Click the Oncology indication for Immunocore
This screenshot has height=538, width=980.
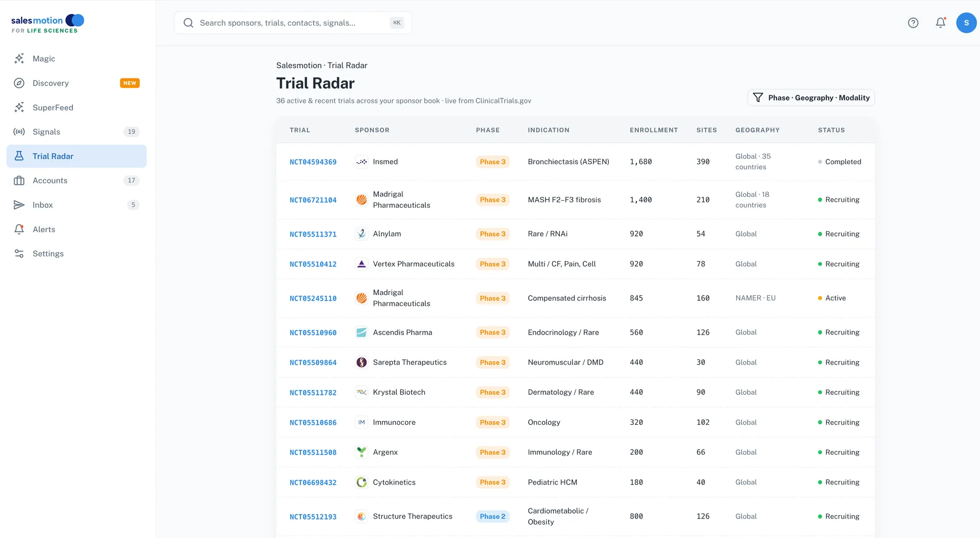(544, 422)
